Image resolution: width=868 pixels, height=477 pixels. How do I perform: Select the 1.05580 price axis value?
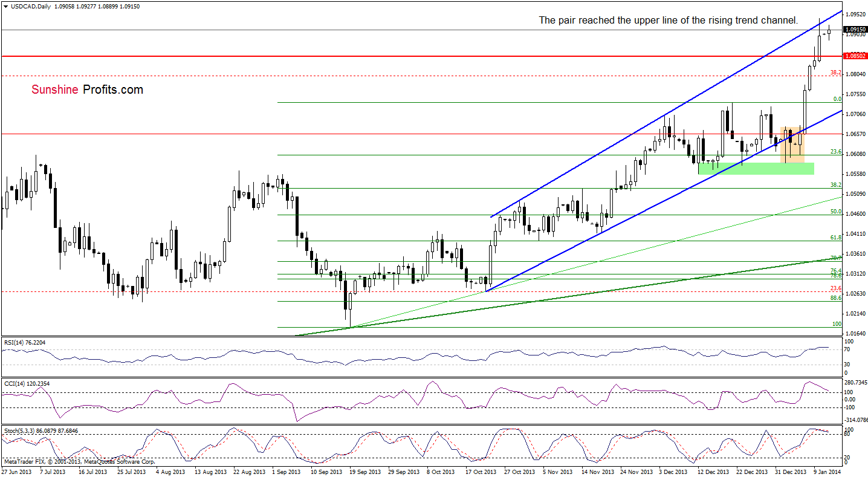coord(855,174)
